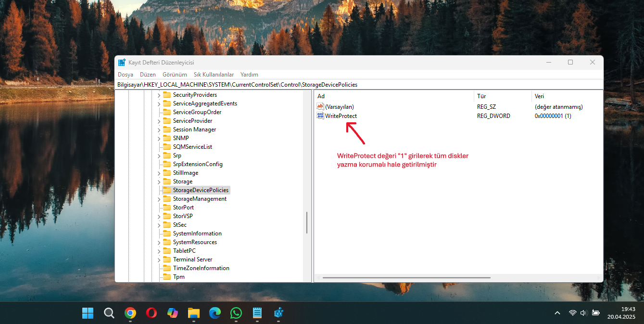This screenshot has height=324, width=644.
Task: Sort values by the Tür column header
Action: 503,96
